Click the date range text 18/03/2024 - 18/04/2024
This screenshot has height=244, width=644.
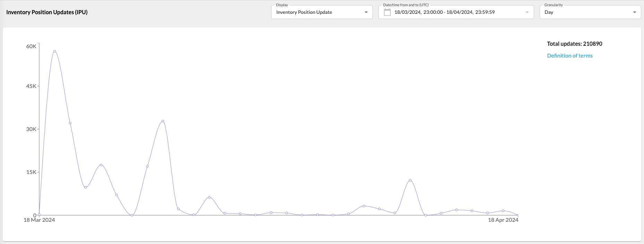[444, 12]
